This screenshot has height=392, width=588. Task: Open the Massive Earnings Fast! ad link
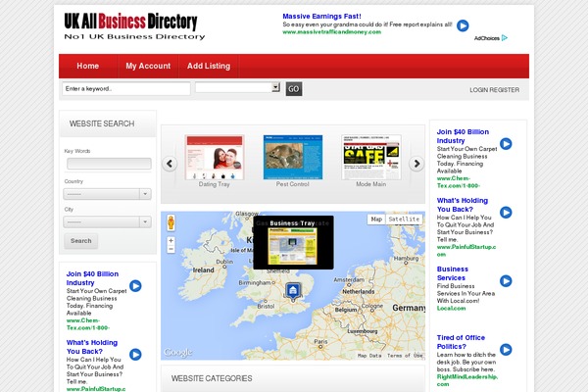(321, 16)
